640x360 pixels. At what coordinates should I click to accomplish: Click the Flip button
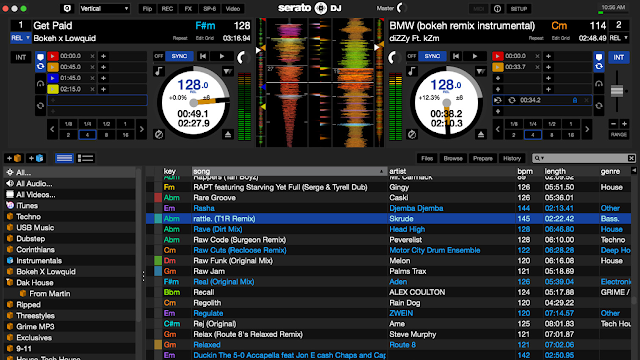pyautogui.click(x=147, y=9)
